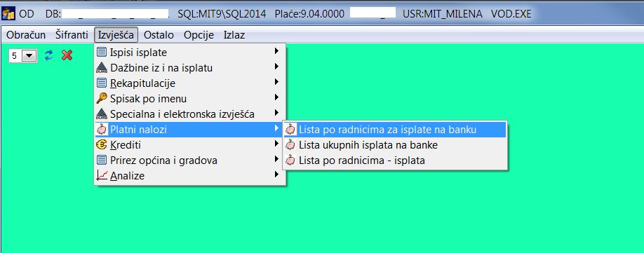Image resolution: width=644 pixels, height=253 pixels.
Task: Select Lista po radnicima - isplata
Action: (x=395, y=160)
